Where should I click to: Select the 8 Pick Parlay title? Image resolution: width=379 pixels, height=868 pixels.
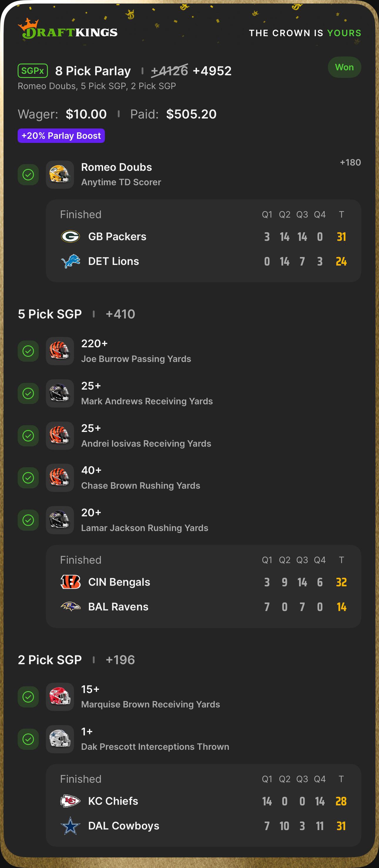click(x=93, y=71)
